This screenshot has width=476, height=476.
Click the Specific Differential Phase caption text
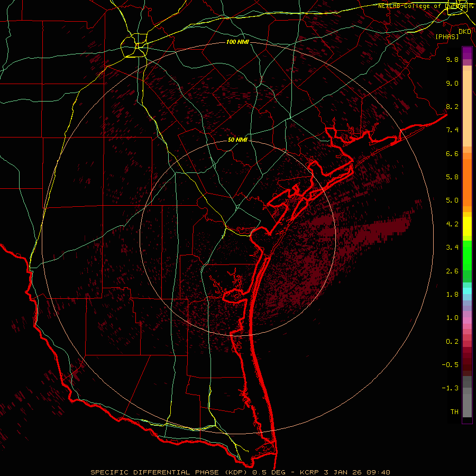pyautogui.click(x=240, y=472)
